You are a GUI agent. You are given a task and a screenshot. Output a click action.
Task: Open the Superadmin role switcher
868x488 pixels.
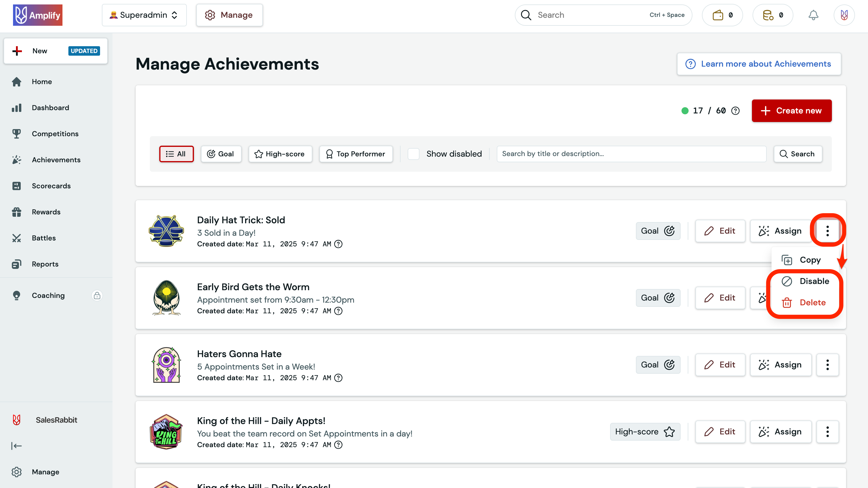[144, 15]
